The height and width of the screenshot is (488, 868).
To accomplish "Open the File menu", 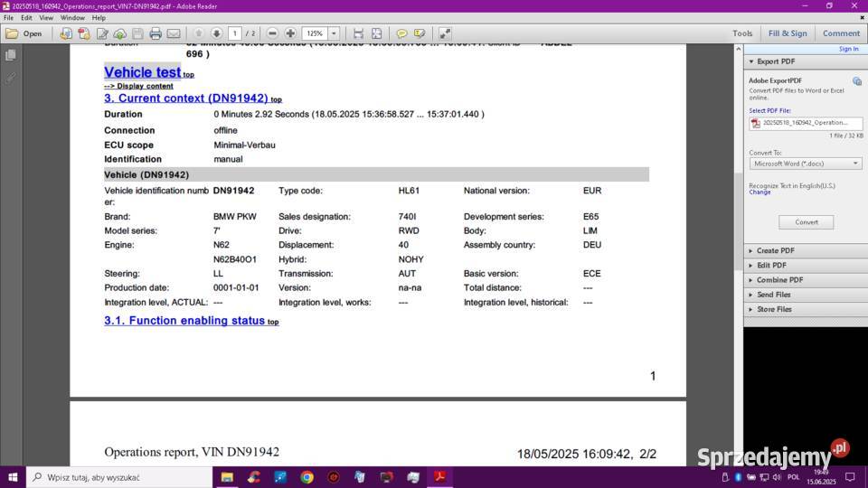I will (x=9, y=18).
